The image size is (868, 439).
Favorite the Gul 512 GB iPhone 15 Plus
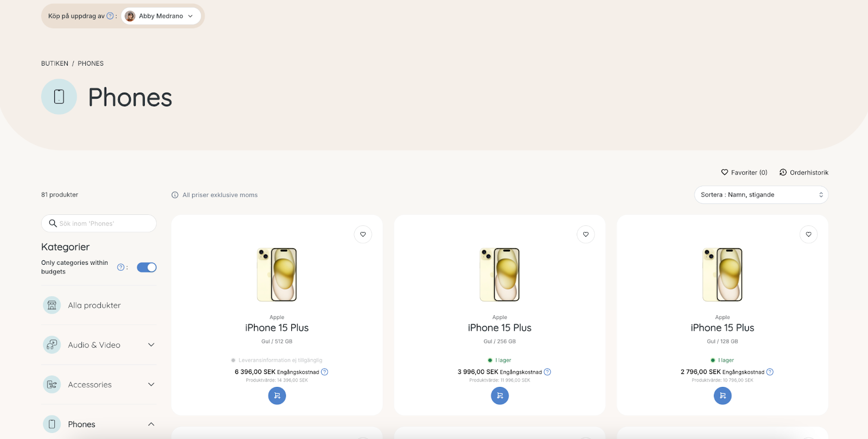(x=363, y=234)
